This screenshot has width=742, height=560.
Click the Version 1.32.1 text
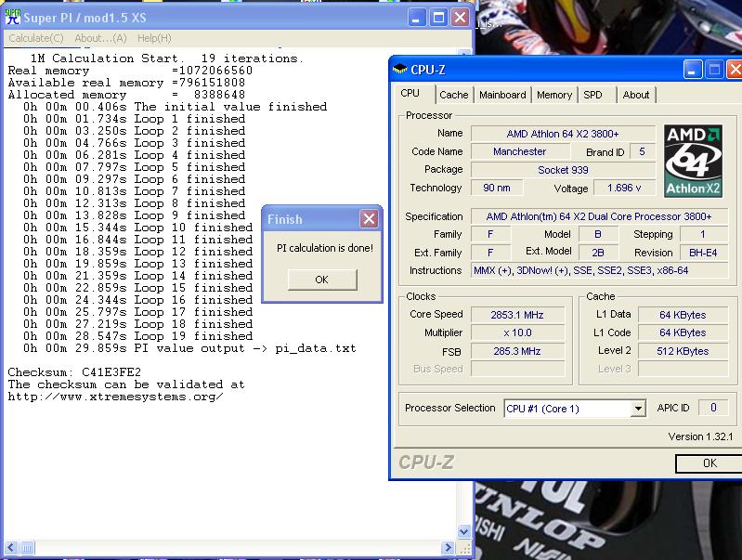tap(700, 436)
